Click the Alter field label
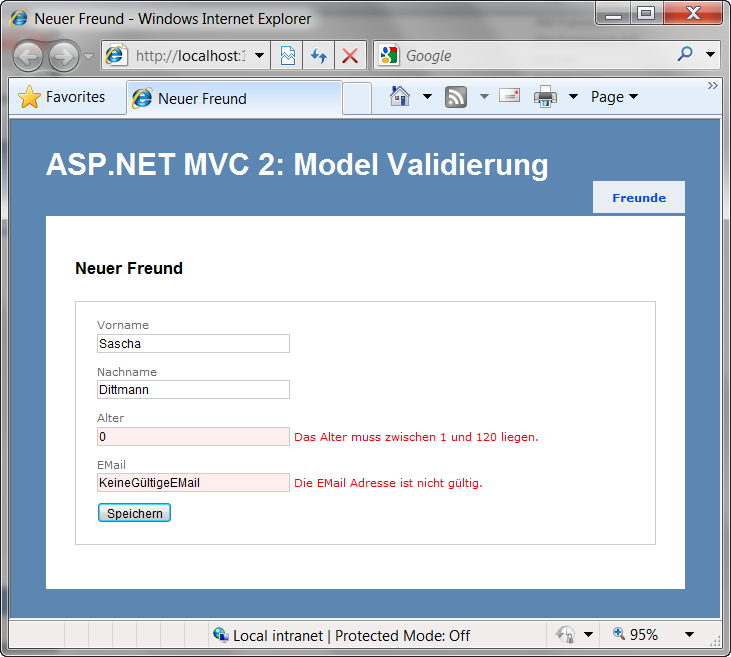731x657 pixels. click(110, 418)
